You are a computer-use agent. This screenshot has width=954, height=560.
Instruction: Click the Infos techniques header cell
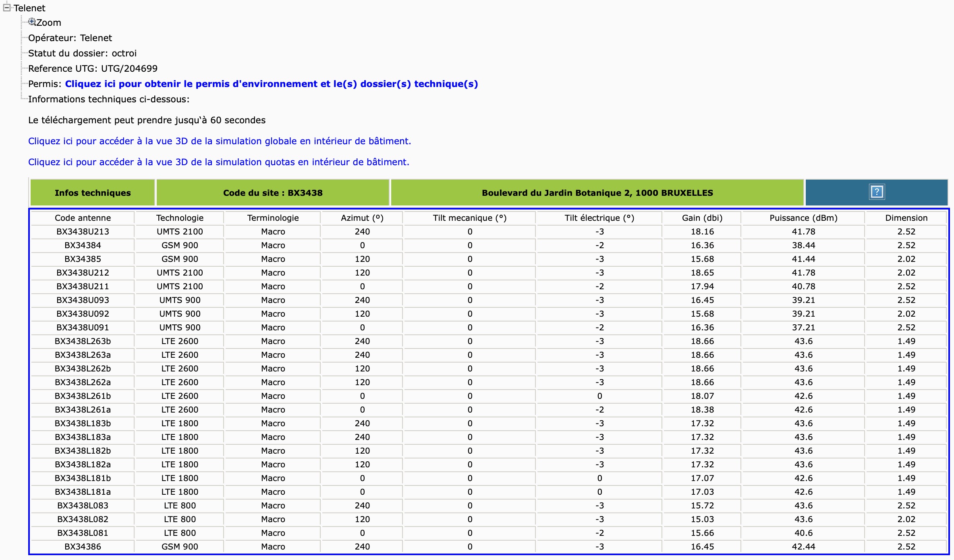point(93,193)
